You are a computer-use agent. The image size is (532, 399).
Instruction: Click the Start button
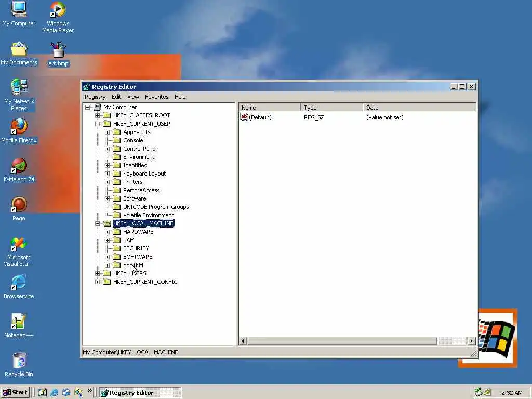[15, 393]
